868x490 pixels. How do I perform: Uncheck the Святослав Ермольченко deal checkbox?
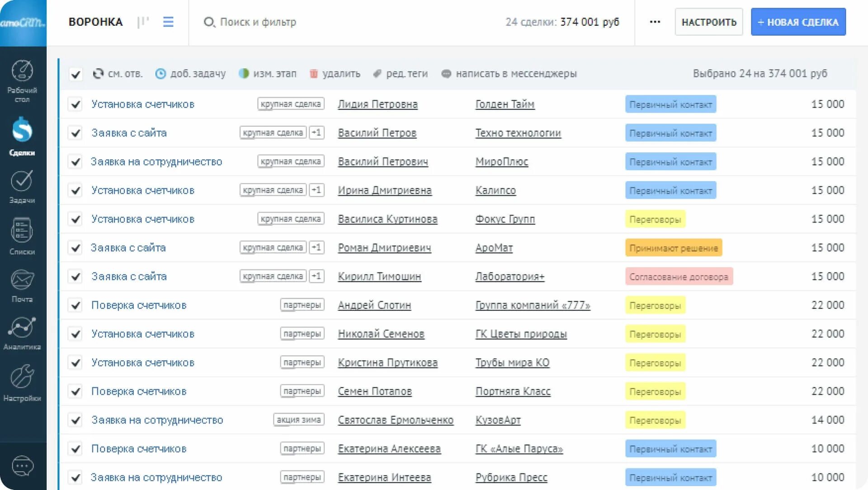(x=75, y=420)
